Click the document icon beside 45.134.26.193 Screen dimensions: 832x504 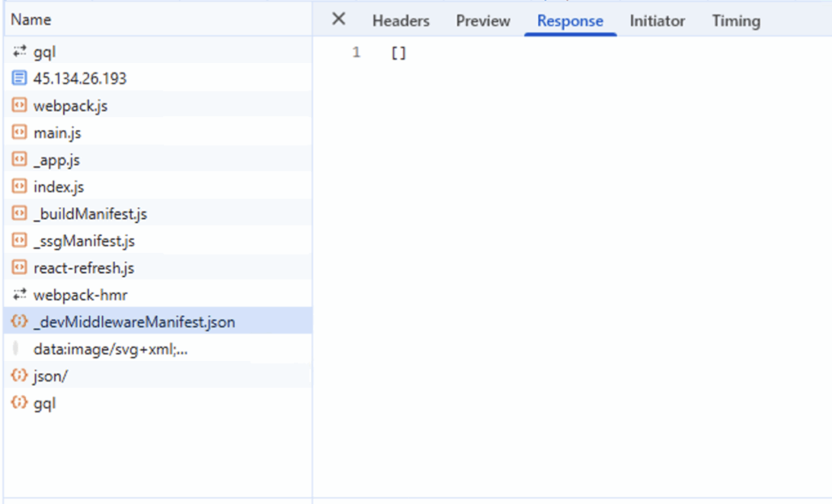pos(19,78)
